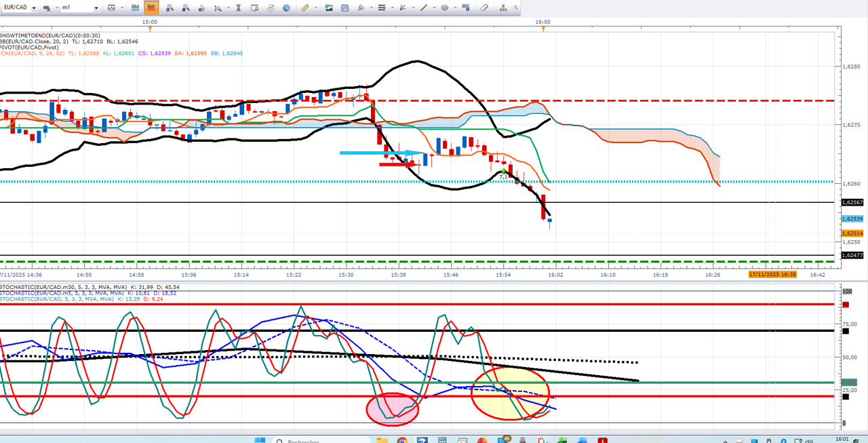Toggle the highlighted Ask price button
Viewport: 868px width, 443px height.
pyautogui.click(x=151, y=8)
